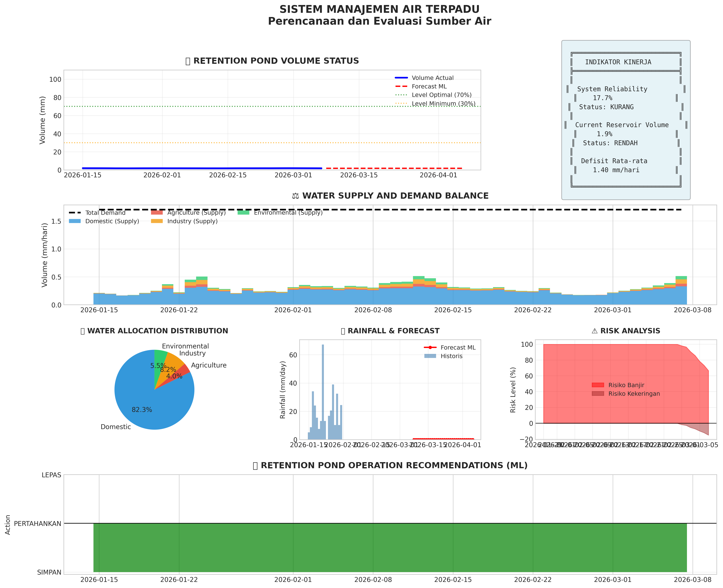The height and width of the screenshot is (588, 723).
Task: Click the PERTAHANKAN axis label
Action: [38, 524]
